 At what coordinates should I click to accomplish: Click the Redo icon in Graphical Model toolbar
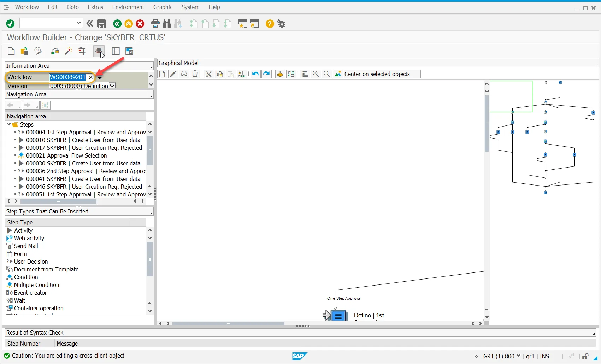click(x=266, y=74)
